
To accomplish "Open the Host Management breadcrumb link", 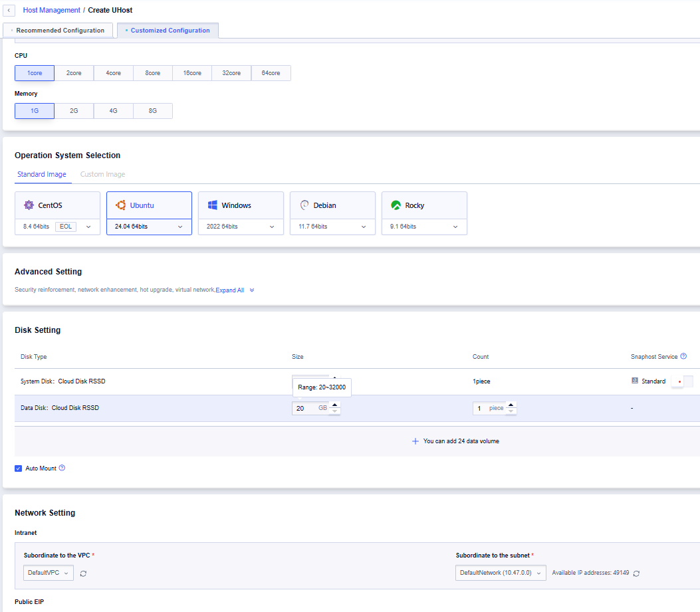I will [x=51, y=10].
